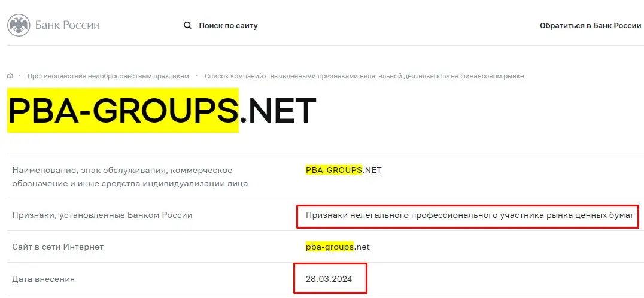Click the .NET part of the main heading

click(x=278, y=111)
